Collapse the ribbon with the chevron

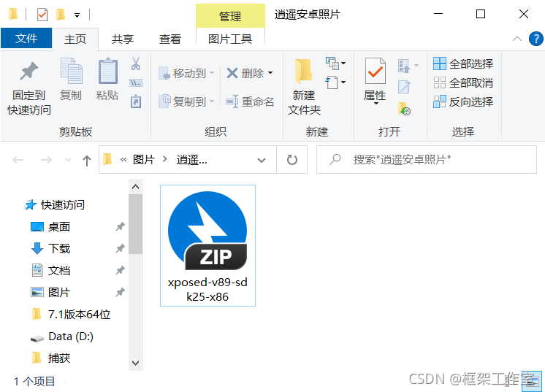[x=517, y=39]
